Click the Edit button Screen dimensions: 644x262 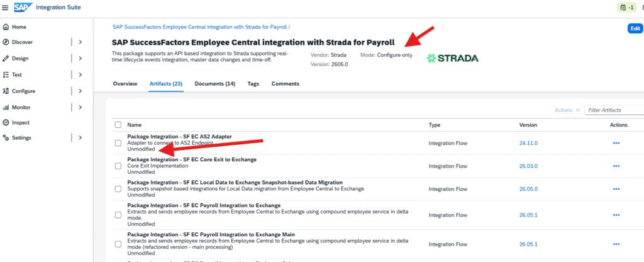635,28
